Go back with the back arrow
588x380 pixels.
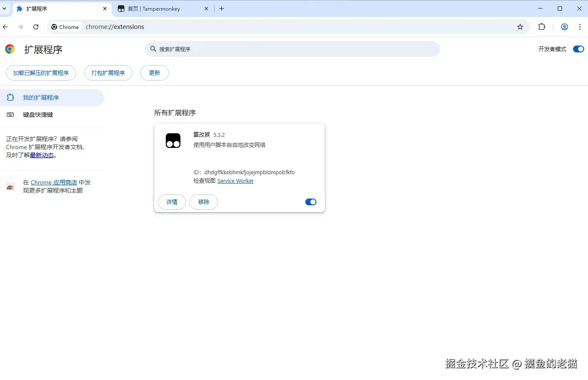[x=5, y=27]
